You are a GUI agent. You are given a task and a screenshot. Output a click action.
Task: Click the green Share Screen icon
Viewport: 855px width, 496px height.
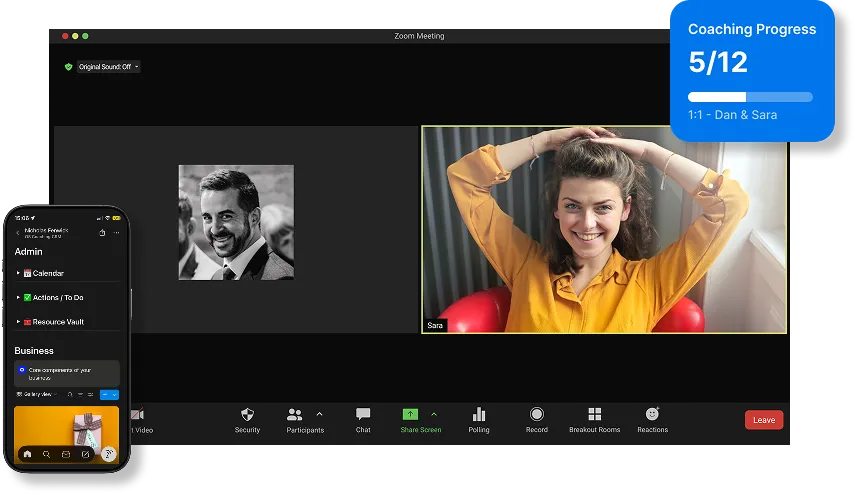[x=410, y=414]
